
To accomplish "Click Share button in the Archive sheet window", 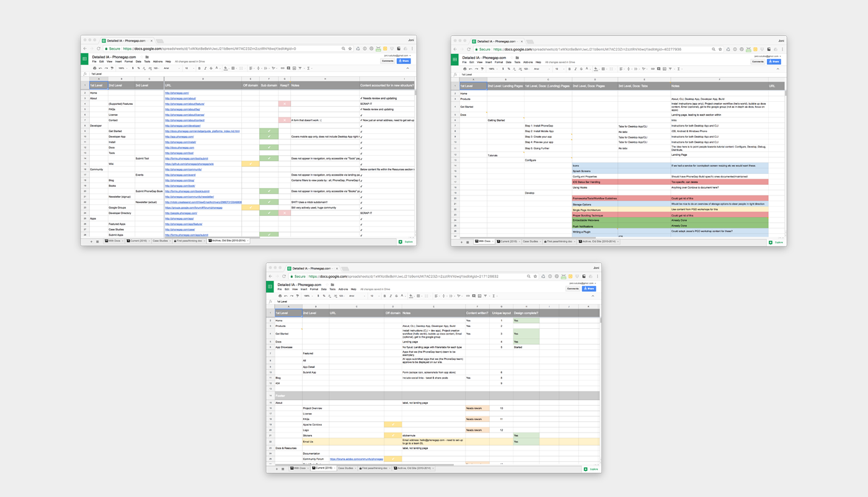I will (404, 61).
